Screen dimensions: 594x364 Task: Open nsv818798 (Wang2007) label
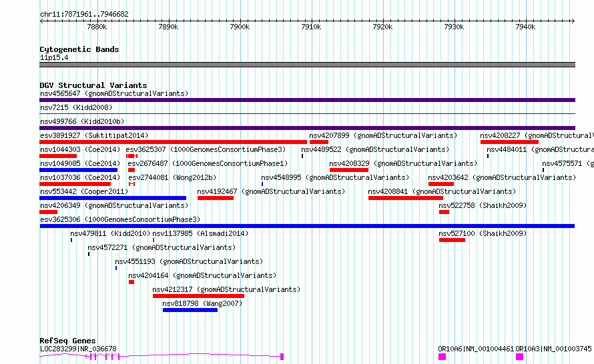point(202,303)
